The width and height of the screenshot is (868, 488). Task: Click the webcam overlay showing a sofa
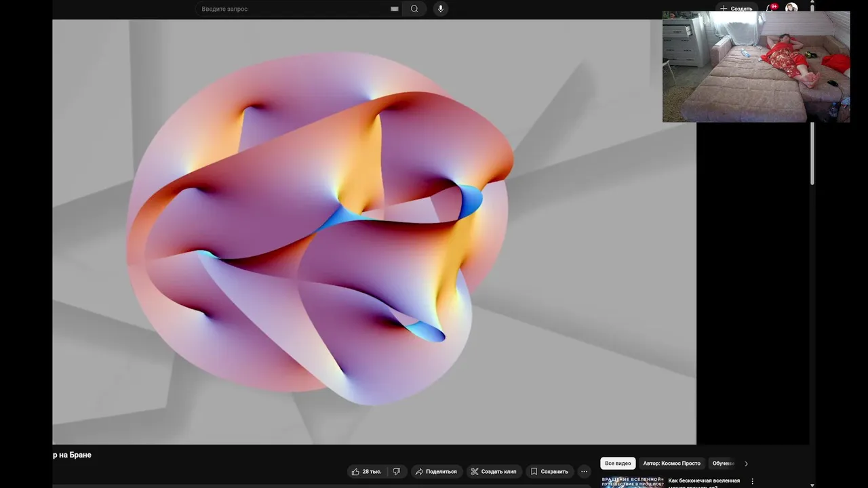tap(756, 66)
